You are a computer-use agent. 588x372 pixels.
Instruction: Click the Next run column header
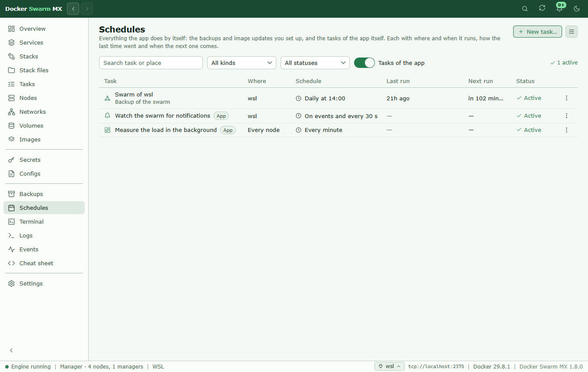click(481, 81)
